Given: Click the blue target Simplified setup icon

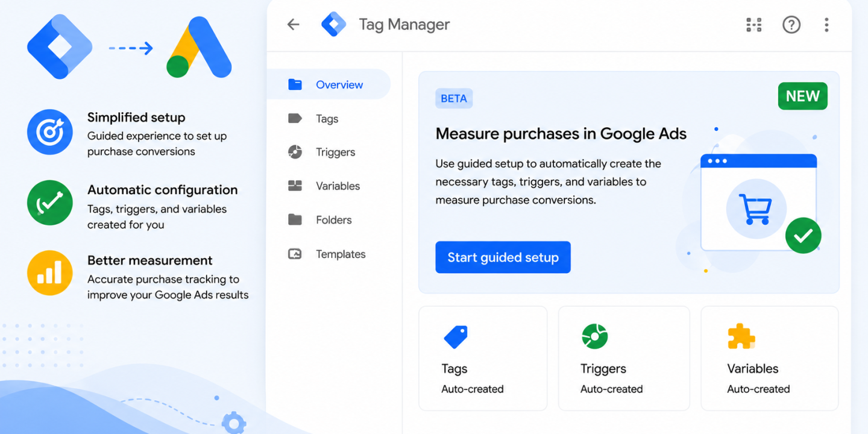Looking at the screenshot, I should pyautogui.click(x=50, y=132).
